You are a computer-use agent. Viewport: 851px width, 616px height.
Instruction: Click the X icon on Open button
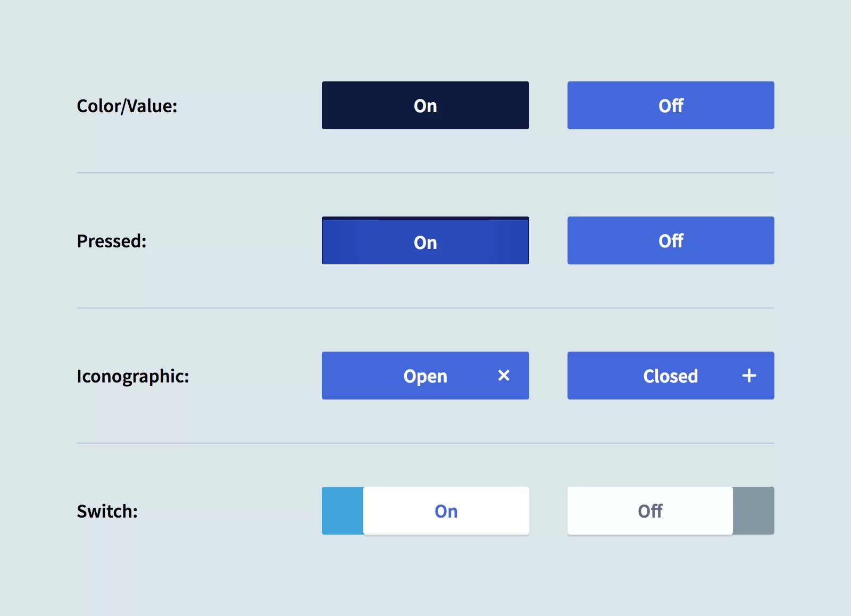point(504,376)
